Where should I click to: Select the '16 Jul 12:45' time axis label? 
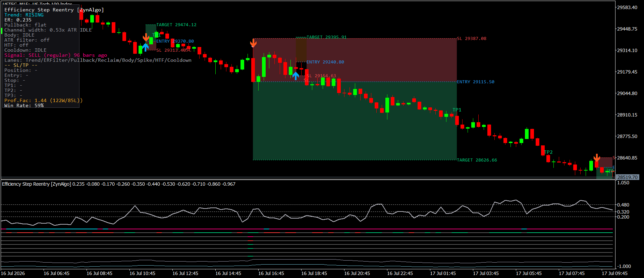click(x=185, y=273)
